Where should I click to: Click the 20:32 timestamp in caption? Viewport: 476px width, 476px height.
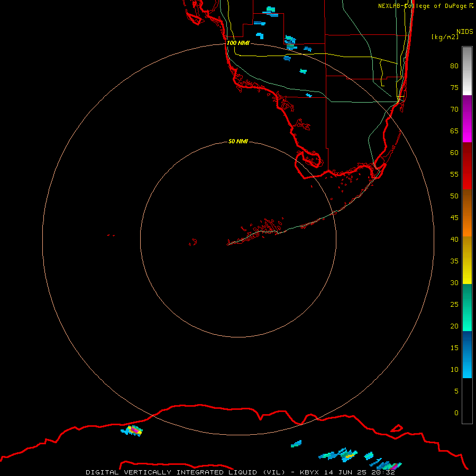point(383,472)
